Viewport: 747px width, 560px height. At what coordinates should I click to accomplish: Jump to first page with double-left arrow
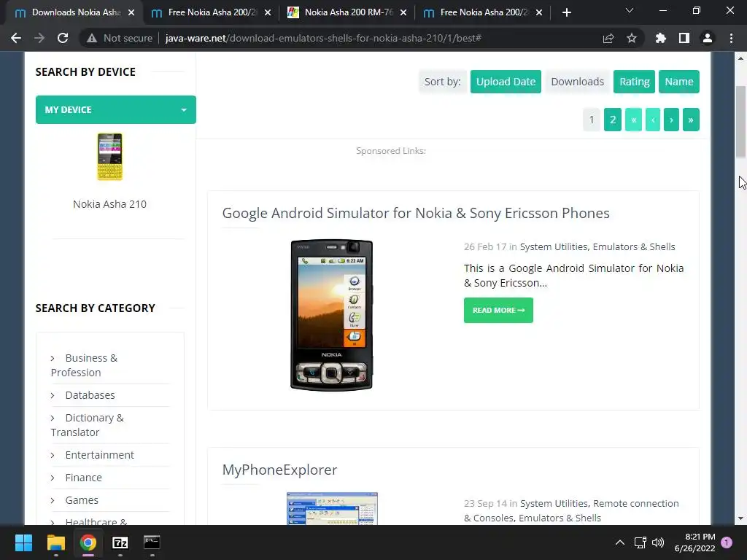(x=634, y=120)
